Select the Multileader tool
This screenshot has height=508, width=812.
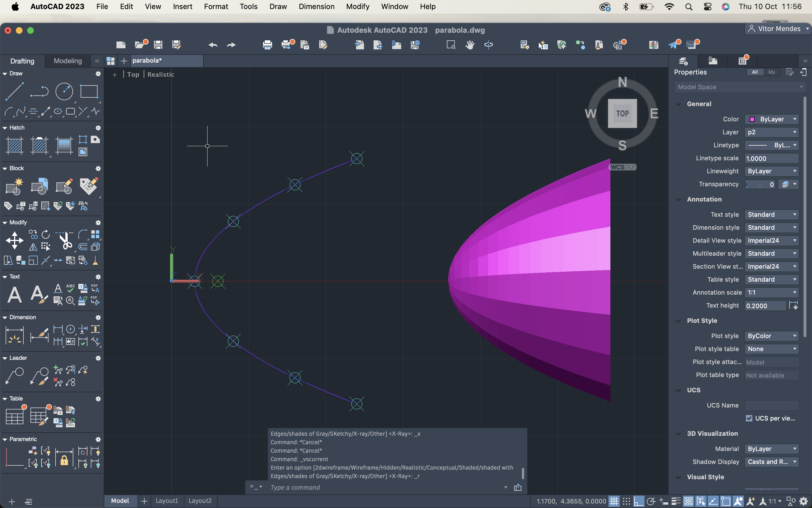[x=14, y=376]
